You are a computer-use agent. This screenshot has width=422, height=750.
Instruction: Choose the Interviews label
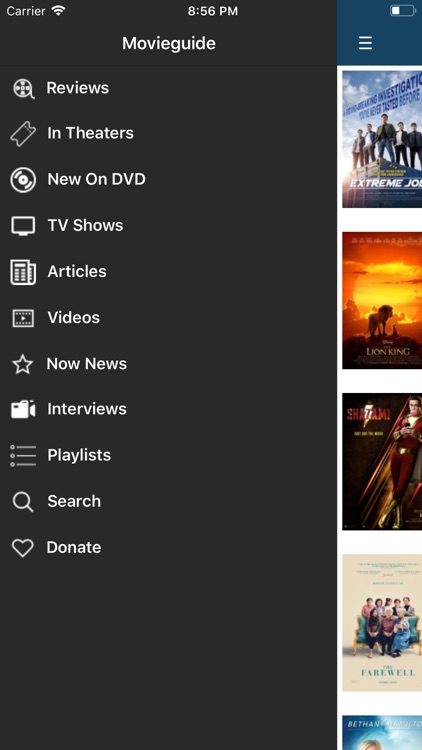click(x=87, y=409)
